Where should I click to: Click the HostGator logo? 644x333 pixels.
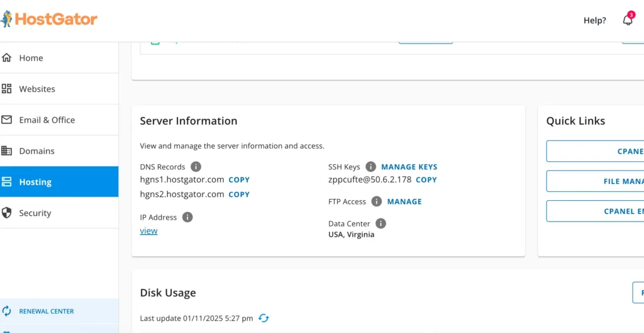pos(49,19)
